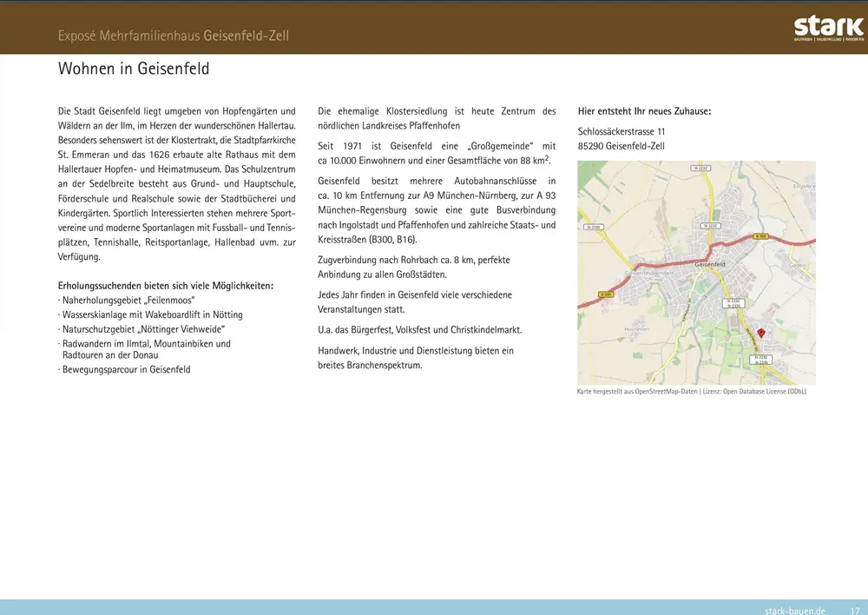868x615 pixels.
Task: Select bullet 'Naturschutzgebiet „Nöttinger Viehweide"'
Action: pos(141,329)
